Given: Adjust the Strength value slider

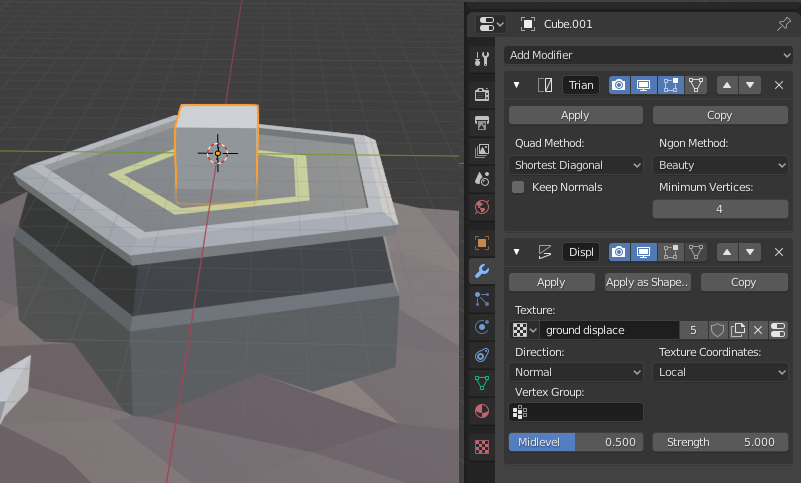Looking at the screenshot, I should [720, 442].
